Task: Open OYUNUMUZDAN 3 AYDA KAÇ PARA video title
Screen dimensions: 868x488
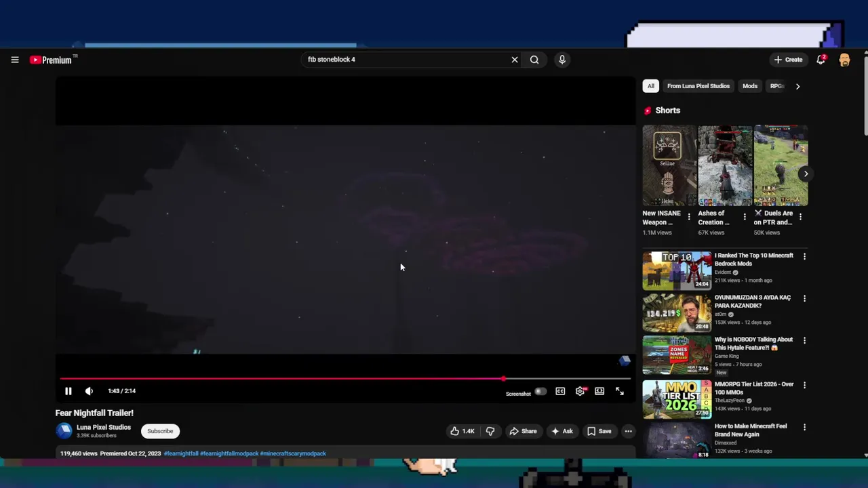Action: 752,302
